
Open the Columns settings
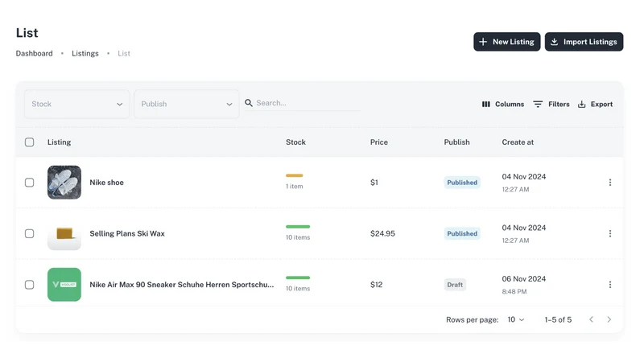click(x=502, y=105)
